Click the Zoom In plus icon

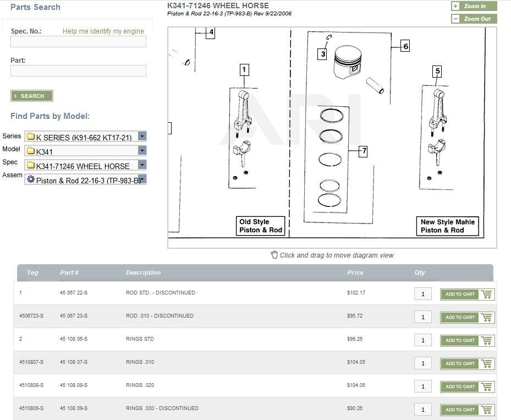click(x=455, y=6)
